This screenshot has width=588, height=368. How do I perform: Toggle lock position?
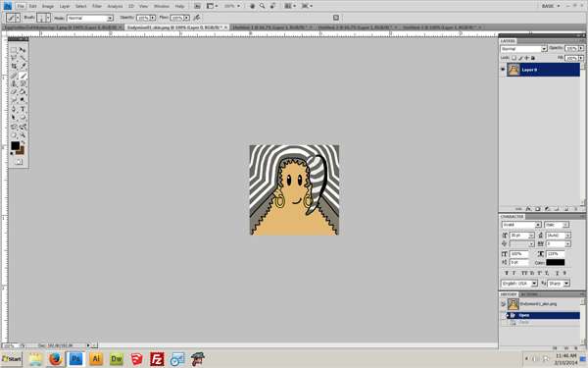click(x=527, y=58)
